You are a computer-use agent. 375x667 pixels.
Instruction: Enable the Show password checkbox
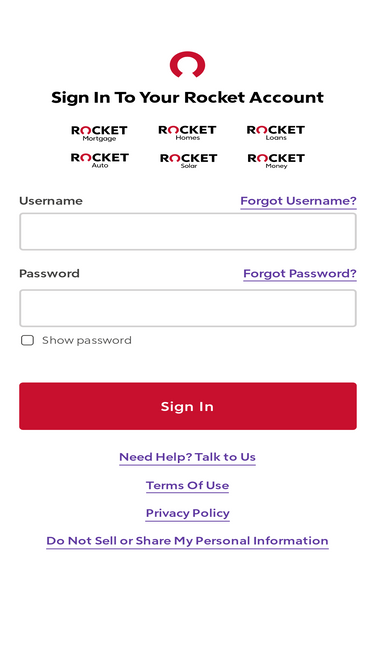(x=28, y=340)
